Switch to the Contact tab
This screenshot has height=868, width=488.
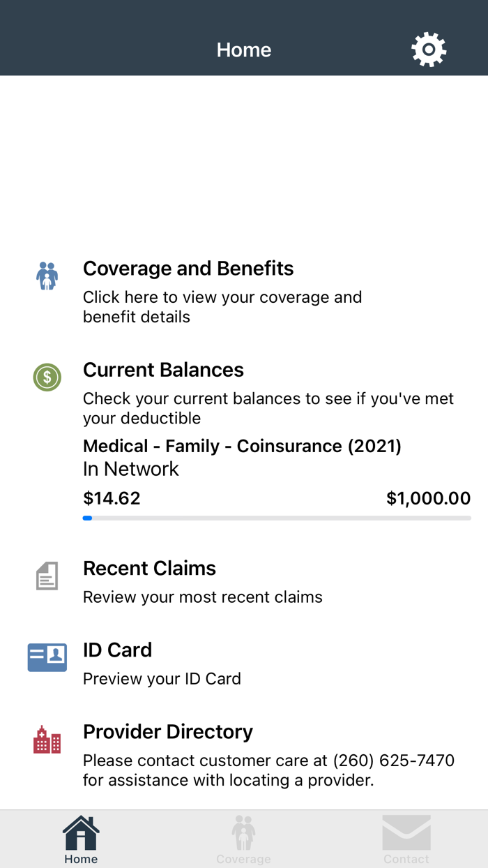point(406,839)
